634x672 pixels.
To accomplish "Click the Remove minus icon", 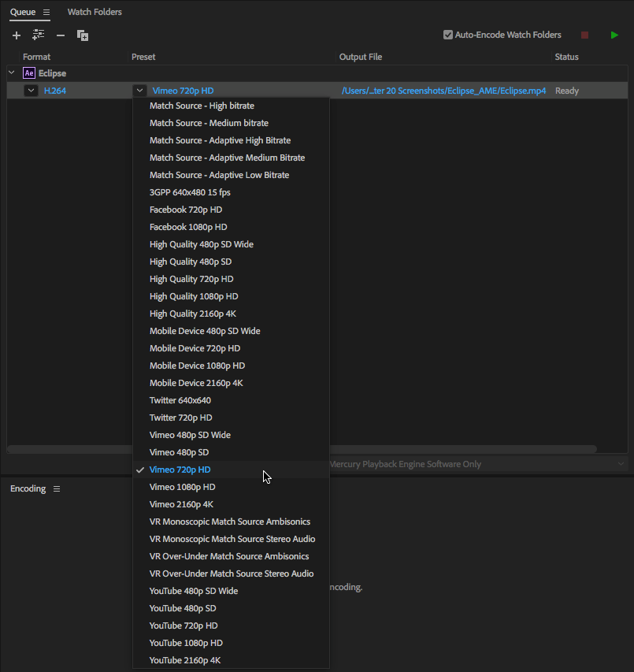I will pyautogui.click(x=61, y=35).
